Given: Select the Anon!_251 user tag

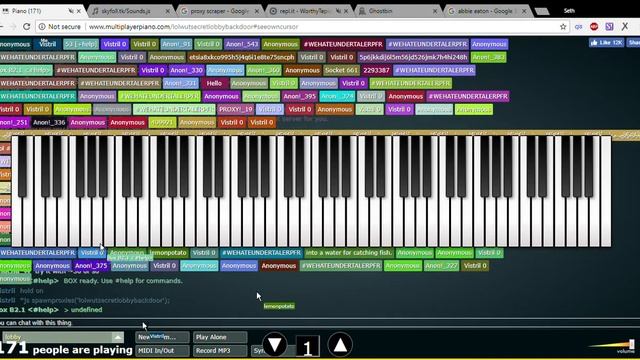Looking at the screenshot, I should pos(14,122).
